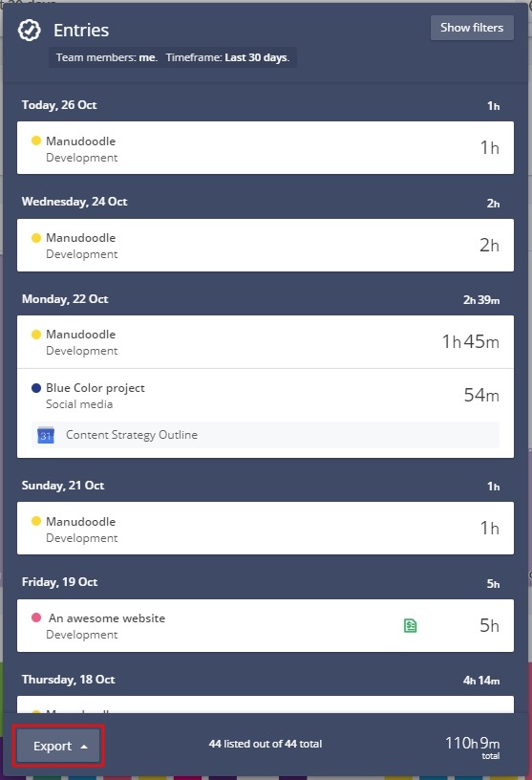Open the Sunday, 21 Oct Manudoodle entry

[x=266, y=529]
